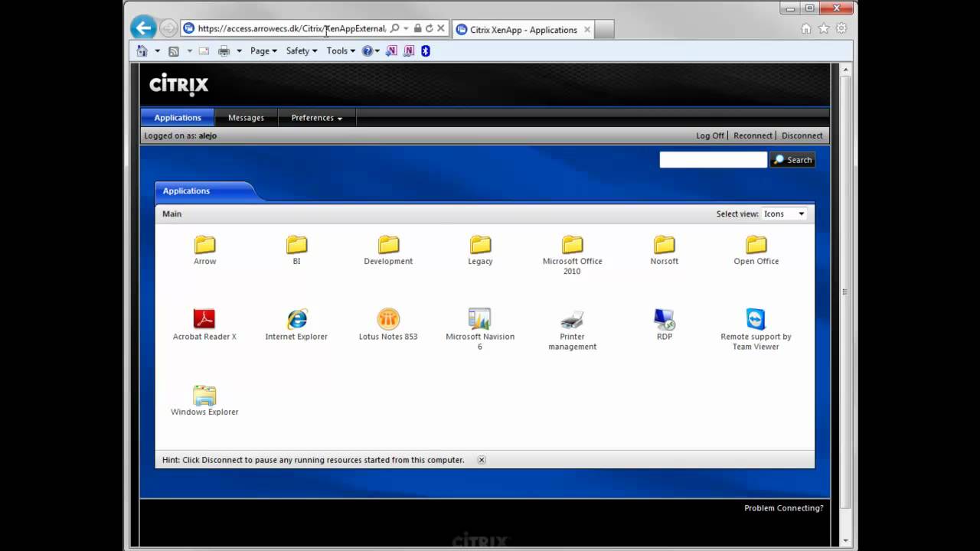Expand the address bar autocomplete arrow
This screenshot has width=980, height=551.
point(406,28)
